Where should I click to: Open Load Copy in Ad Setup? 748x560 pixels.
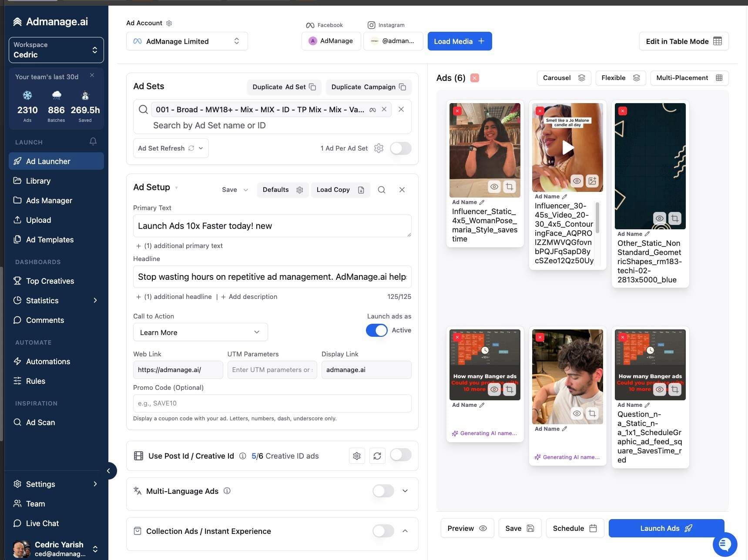coord(340,189)
